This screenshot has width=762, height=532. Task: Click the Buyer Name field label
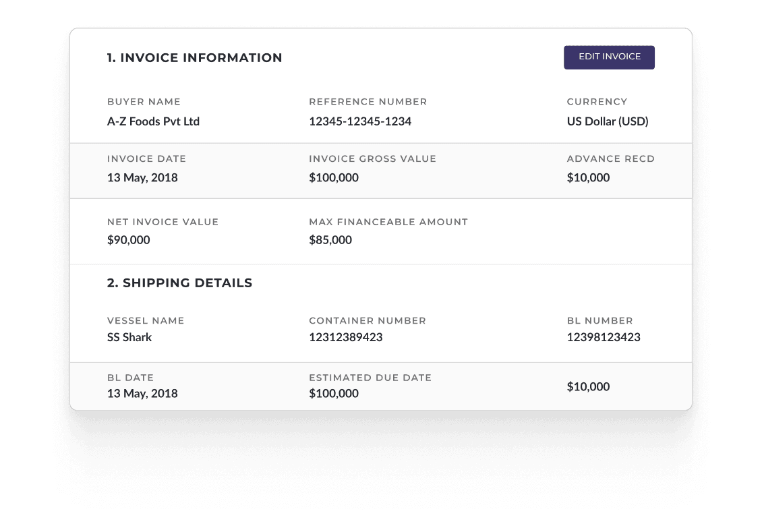[144, 101]
